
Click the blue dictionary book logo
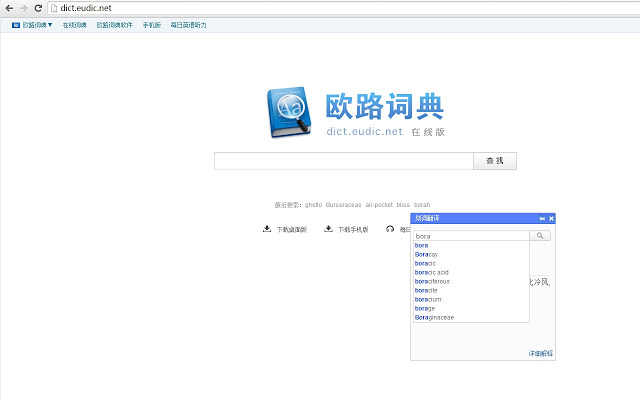coord(289,112)
